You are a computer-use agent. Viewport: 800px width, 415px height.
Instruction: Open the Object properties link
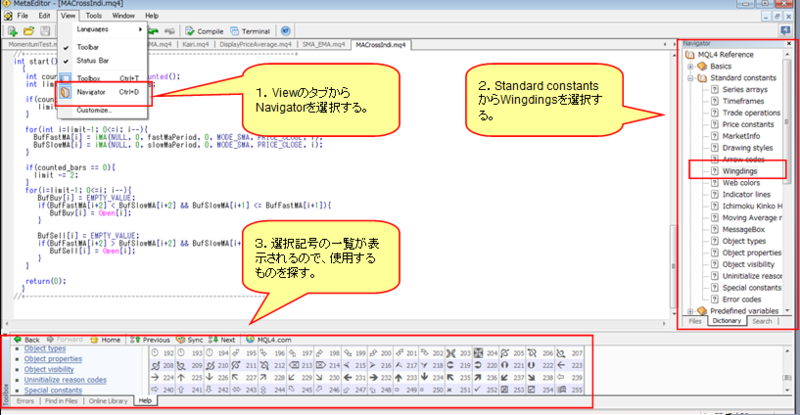53,359
